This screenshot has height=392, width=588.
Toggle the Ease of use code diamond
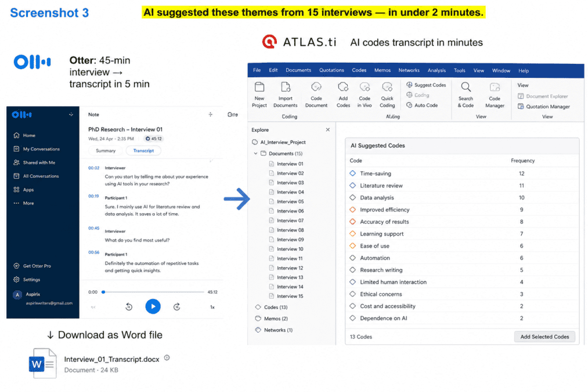[x=352, y=246]
